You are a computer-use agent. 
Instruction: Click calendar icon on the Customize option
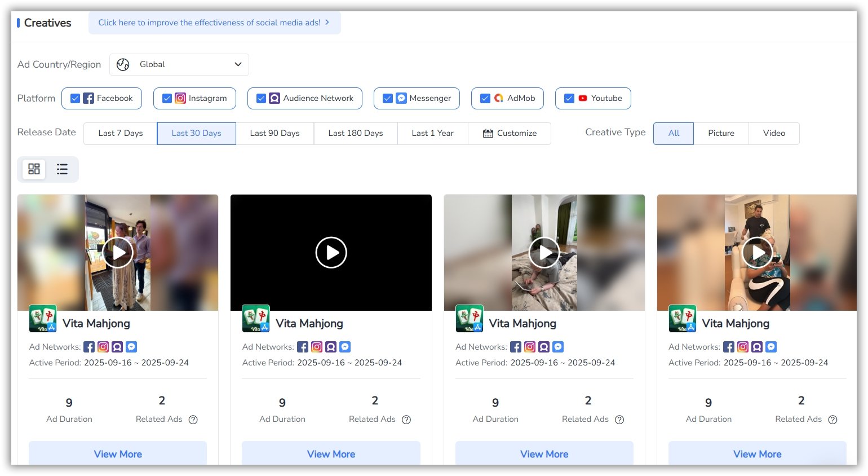click(488, 133)
